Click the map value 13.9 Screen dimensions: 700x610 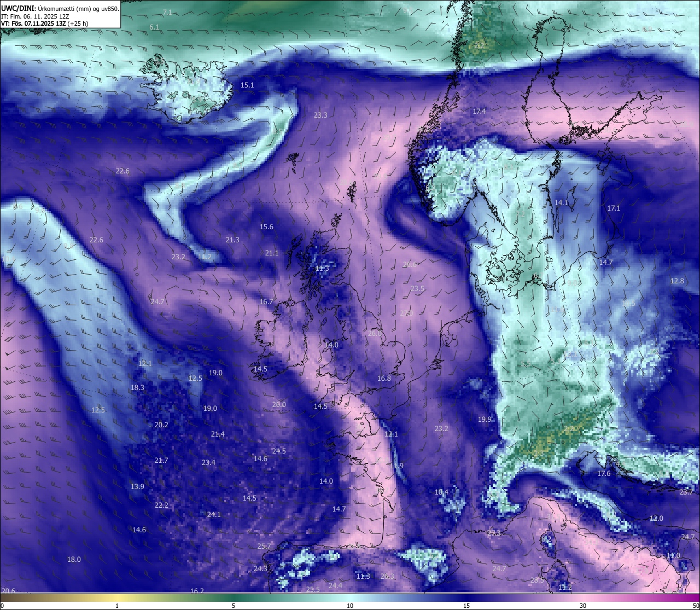[137, 486]
